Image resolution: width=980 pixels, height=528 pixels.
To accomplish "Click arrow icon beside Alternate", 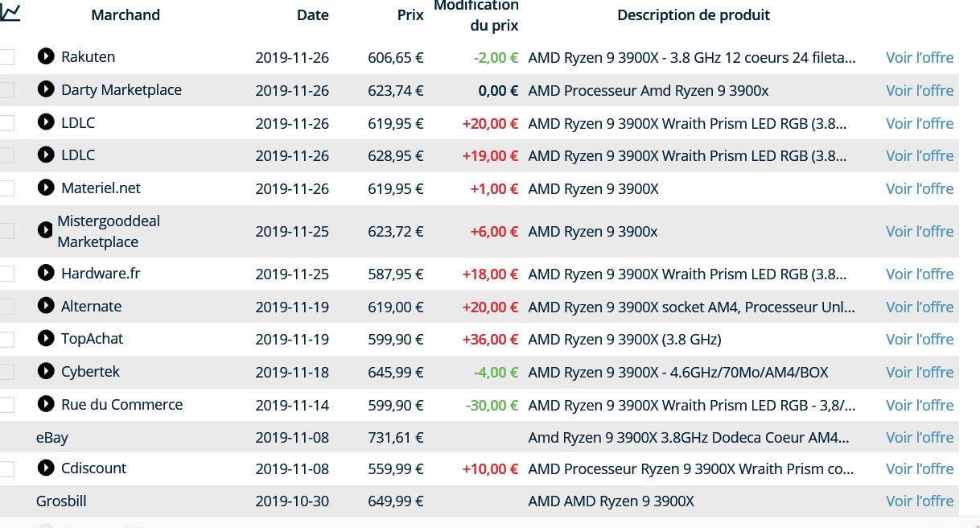I will tap(46, 306).
